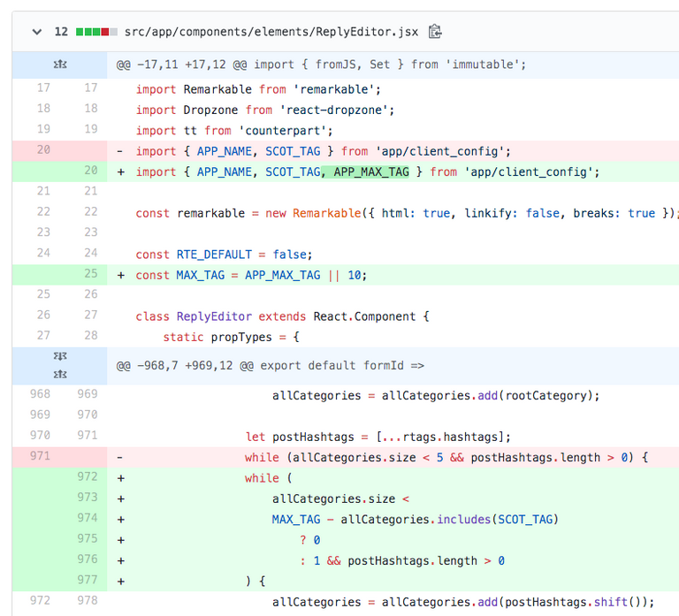
Task: Click the ': 1 && postHashtags.length > 0' line
Action: point(402,561)
